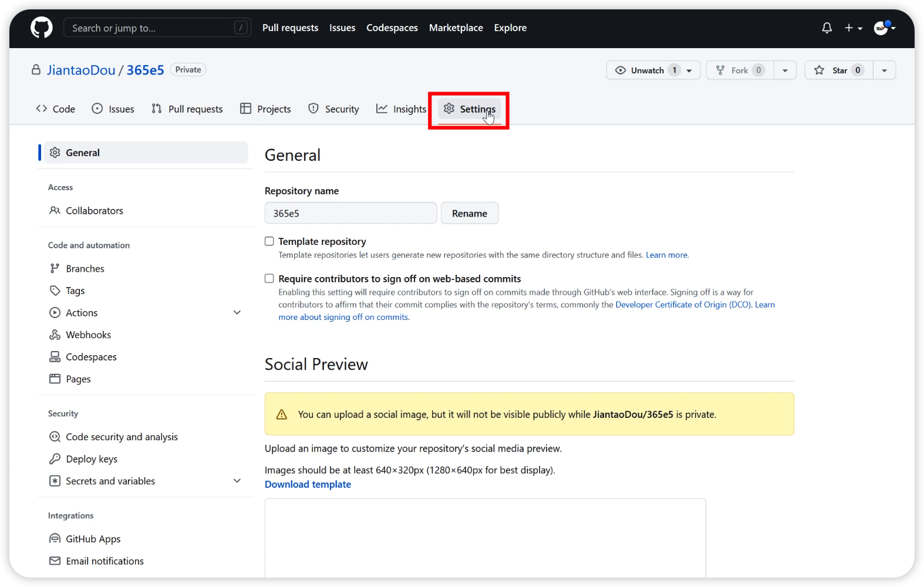Open Codespaces settings in sidebar
Viewport: 924px width, 587px height.
(146, 357)
